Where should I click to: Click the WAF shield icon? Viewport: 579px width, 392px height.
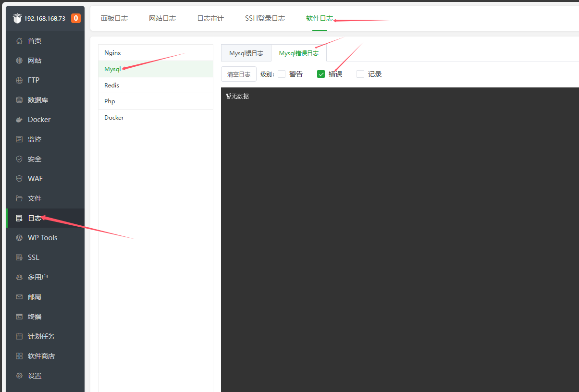(19, 179)
